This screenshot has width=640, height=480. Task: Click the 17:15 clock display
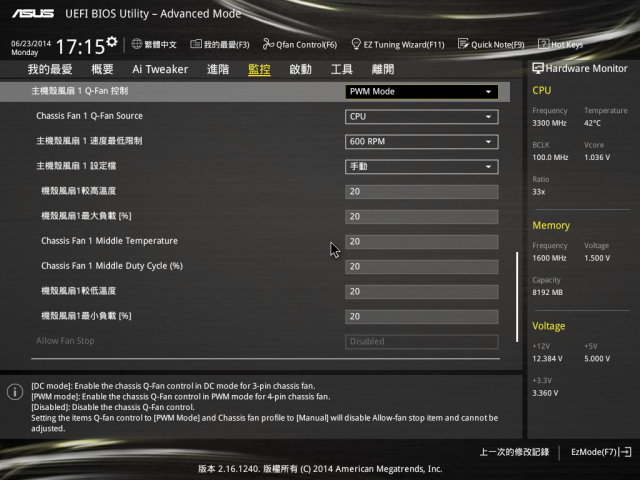tap(80, 47)
